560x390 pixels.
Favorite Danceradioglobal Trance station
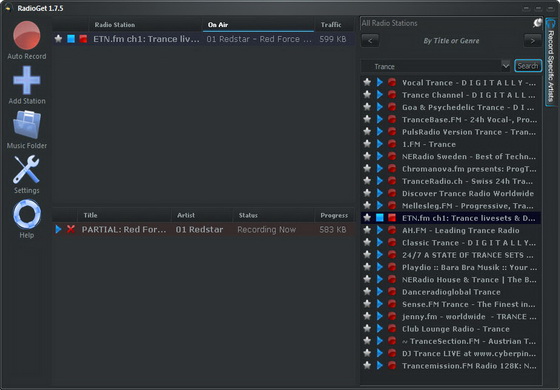click(367, 292)
